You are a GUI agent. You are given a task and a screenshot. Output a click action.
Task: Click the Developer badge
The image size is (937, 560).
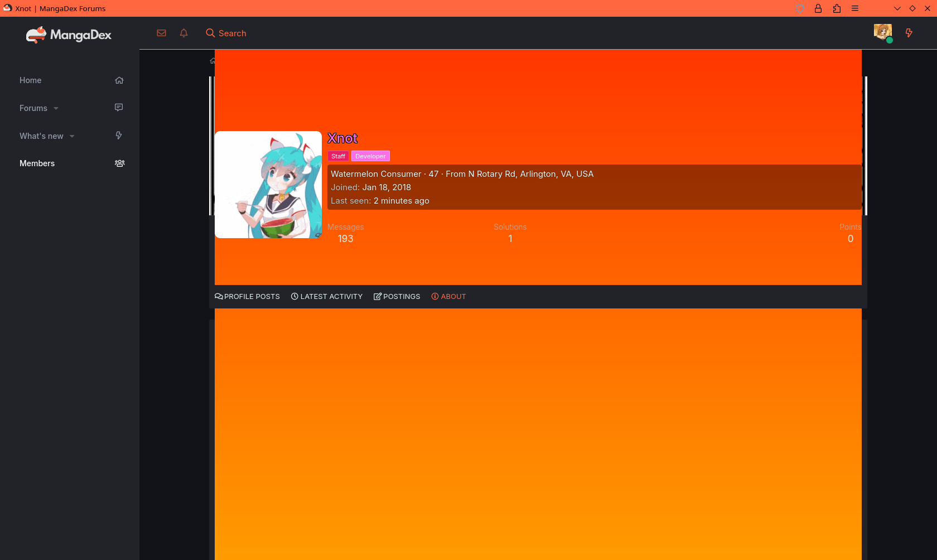click(370, 156)
